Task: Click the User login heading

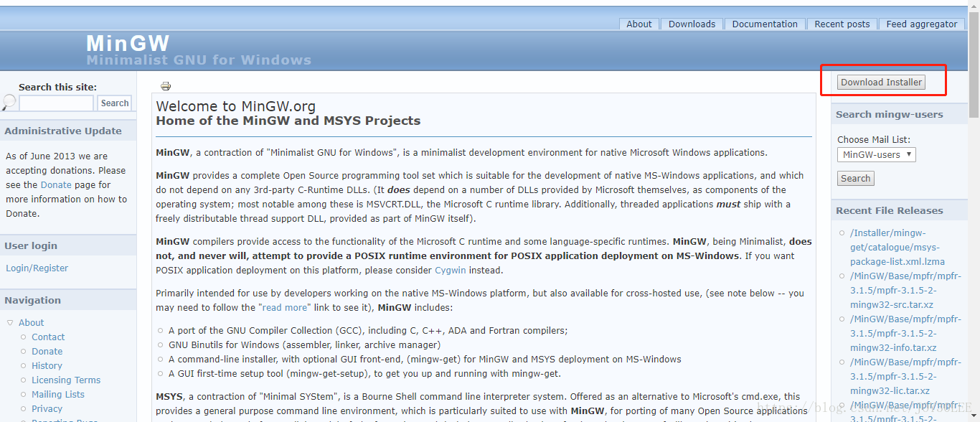Action: 31,245
